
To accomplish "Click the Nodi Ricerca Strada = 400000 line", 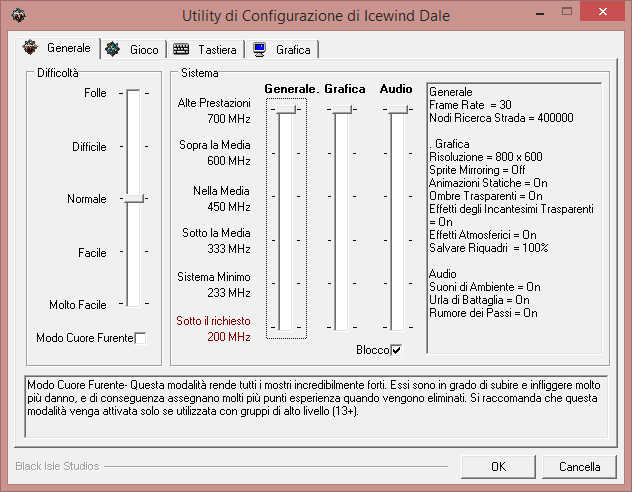I will coord(501,118).
